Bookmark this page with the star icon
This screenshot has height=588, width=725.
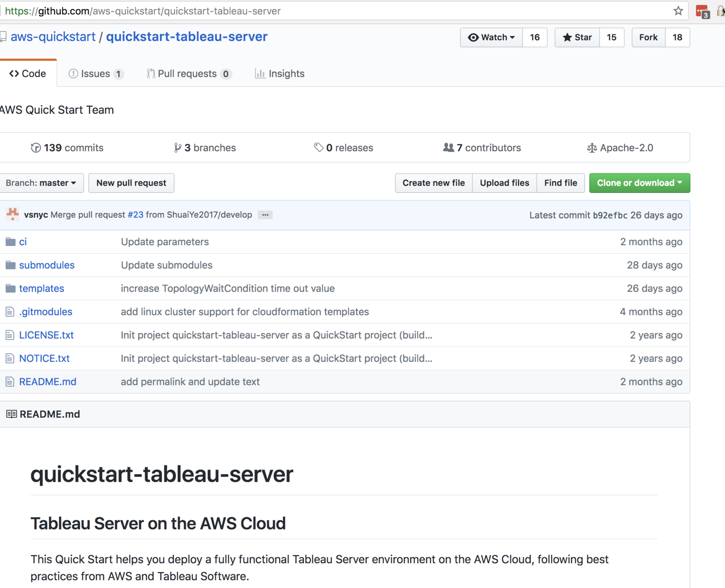(678, 11)
